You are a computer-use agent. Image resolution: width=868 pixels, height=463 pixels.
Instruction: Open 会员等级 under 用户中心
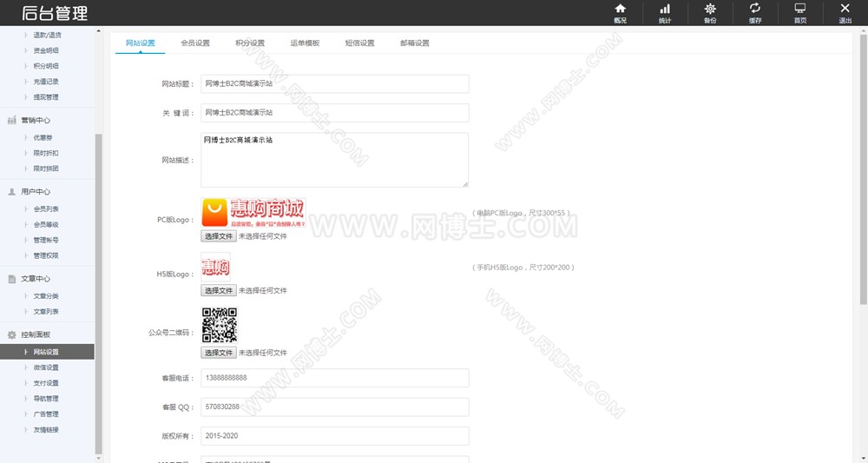(x=47, y=224)
